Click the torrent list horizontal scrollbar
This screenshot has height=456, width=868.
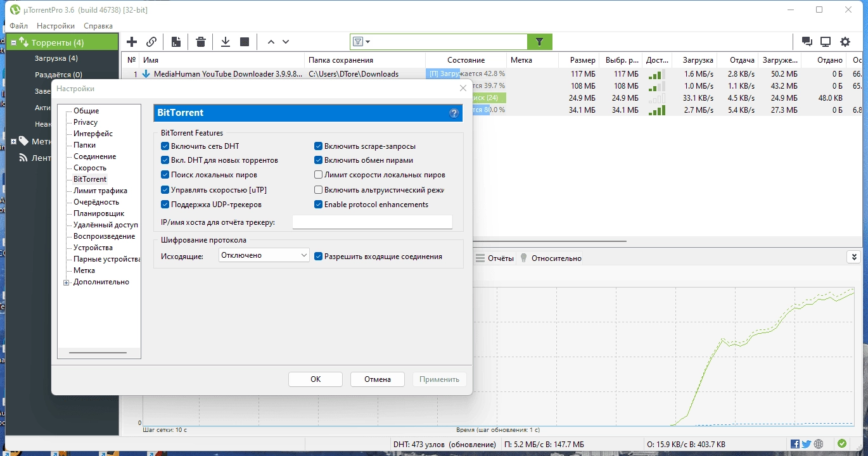point(551,241)
